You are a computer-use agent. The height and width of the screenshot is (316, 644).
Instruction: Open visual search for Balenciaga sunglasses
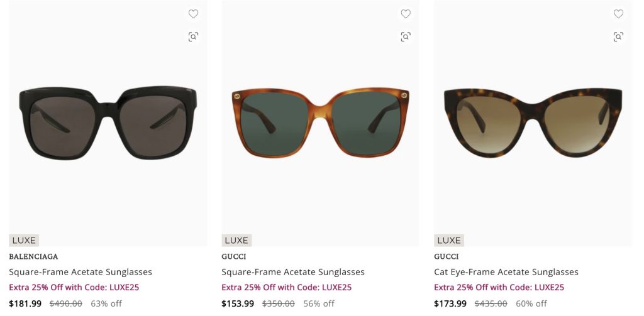tap(193, 36)
